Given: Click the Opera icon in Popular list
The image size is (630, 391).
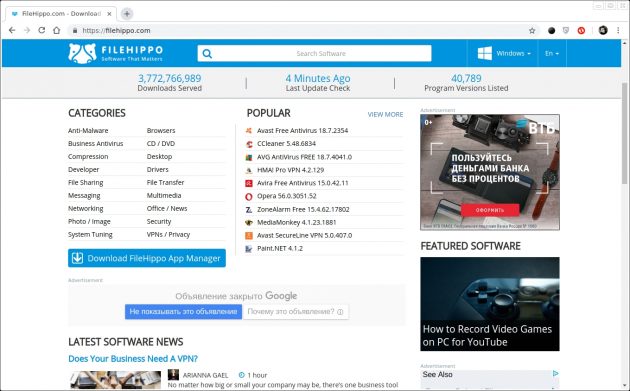Looking at the screenshot, I should pyautogui.click(x=249, y=196).
